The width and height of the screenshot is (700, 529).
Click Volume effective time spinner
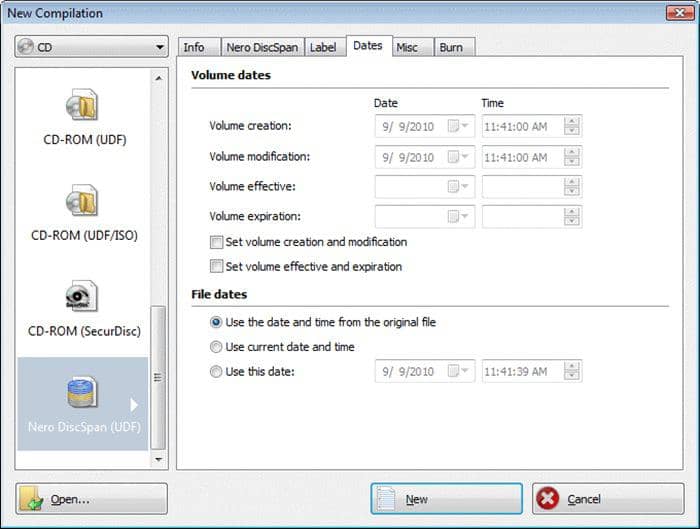(572, 187)
